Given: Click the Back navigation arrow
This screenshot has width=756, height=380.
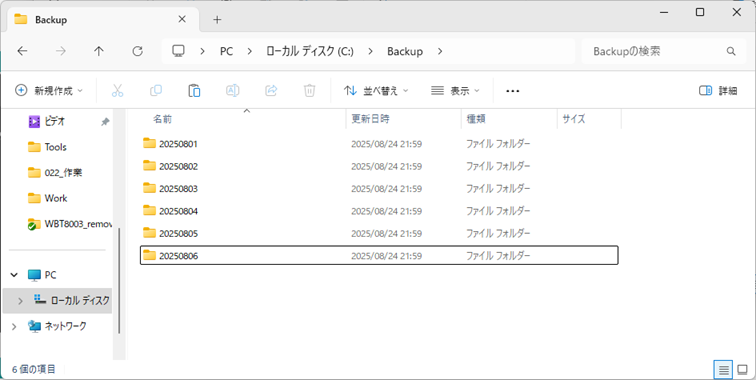Looking at the screenshot, I should (22, 51).
